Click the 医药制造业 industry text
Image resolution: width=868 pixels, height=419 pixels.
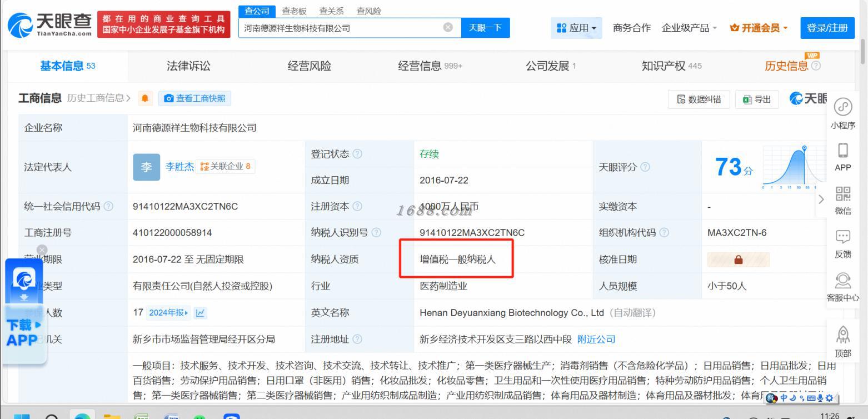443,286
